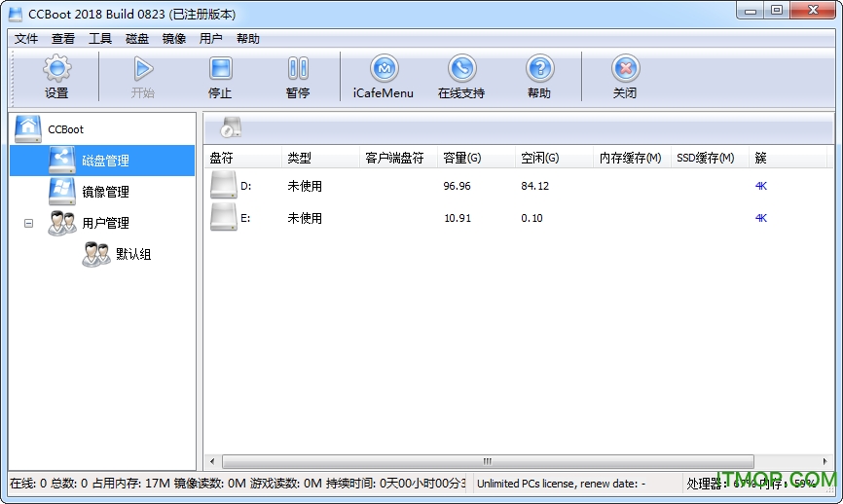Click the 84.12 free space value
The height and width of the screenshot is (504, 843).
[x=535, y=186]
